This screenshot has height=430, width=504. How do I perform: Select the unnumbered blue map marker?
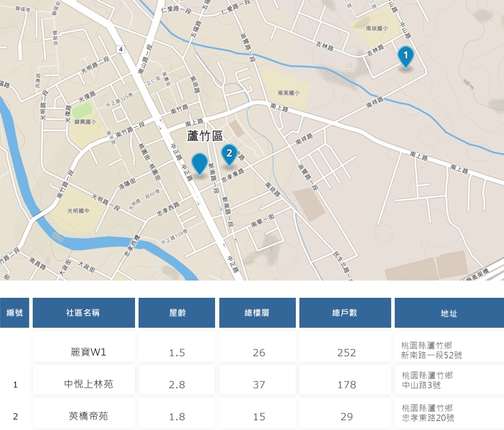tap(200, 163)
